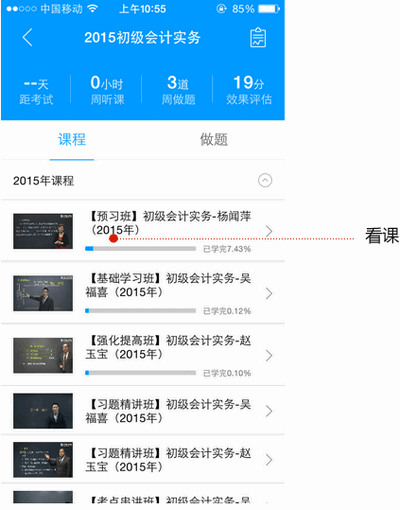Screen dimensions: 400x510
Task: Click progress bar showing 已学完0.10%
Action: (x=140, y=373)
